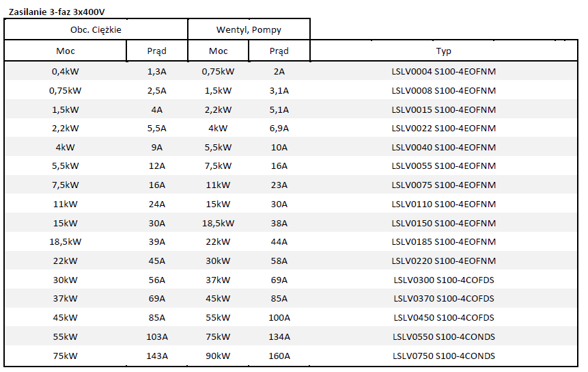The image size is (588, 372).
Task: Select the LSLV0750 S100-4CONDS cell
Action: pyautogui.click(x=444, y=356)
